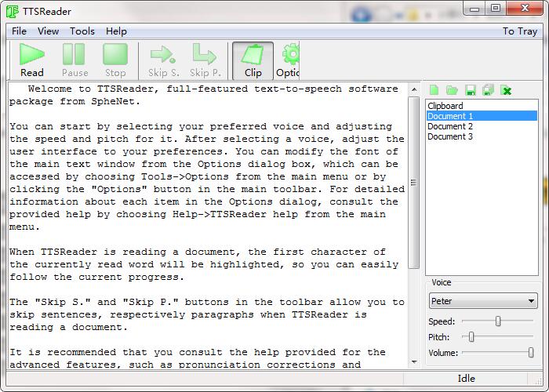This screenshot has height=392, width=549.
Task: Open a file using the folder icon
Action: 452,90
